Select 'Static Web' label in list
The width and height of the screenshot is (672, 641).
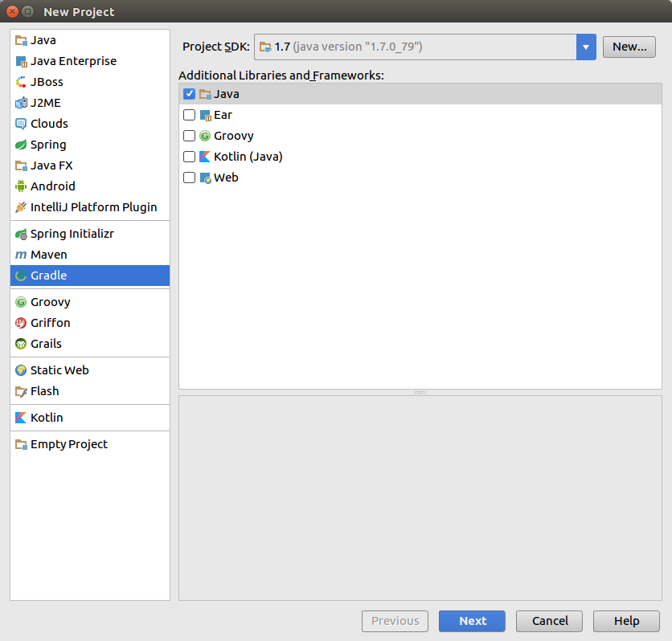click(x=59, y=370)
